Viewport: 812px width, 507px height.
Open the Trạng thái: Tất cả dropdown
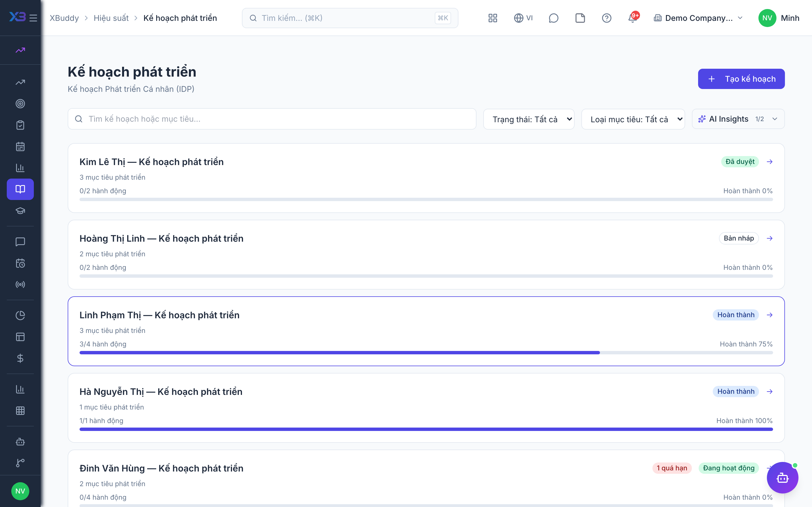click(x=529, y=119)
